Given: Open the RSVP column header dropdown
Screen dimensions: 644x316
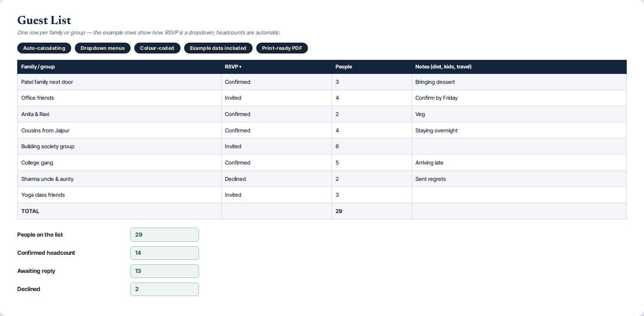Looking at the screenshot, I should 276,67.
